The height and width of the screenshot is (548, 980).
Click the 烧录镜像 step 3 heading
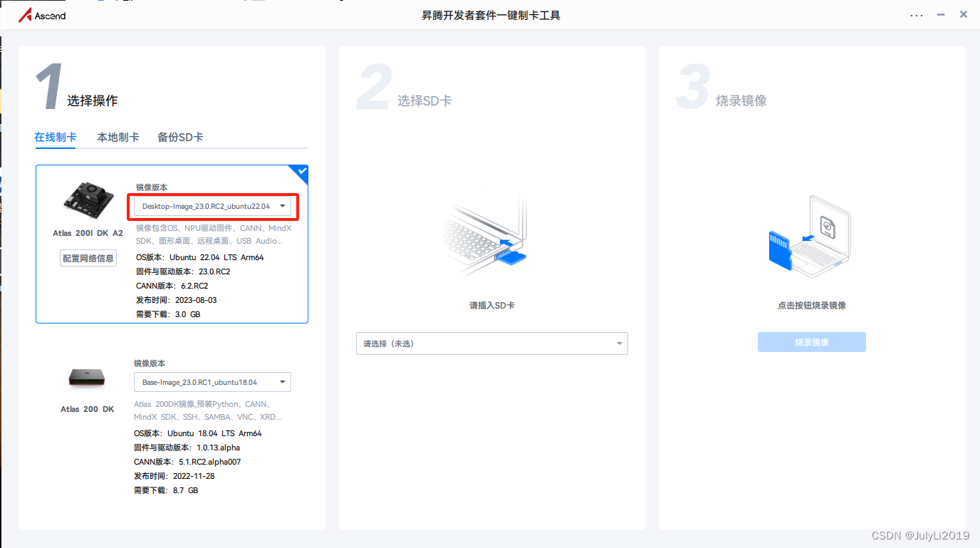tap(741, 100)
